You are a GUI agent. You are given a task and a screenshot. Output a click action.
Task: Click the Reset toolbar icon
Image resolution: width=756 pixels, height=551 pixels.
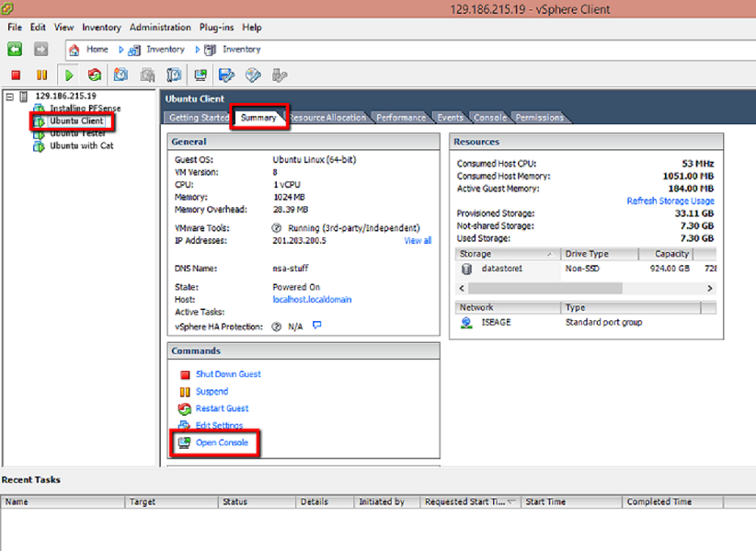tap(95, 75)
